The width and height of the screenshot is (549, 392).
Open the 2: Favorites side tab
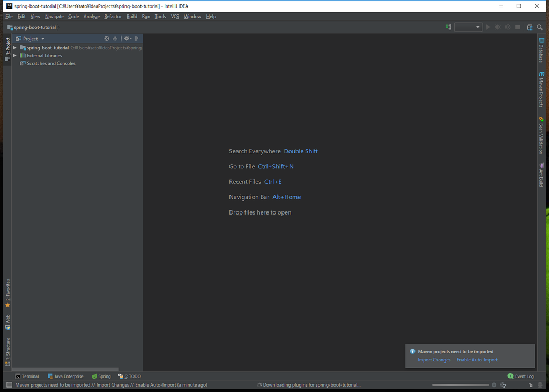[x=8, y=293]
